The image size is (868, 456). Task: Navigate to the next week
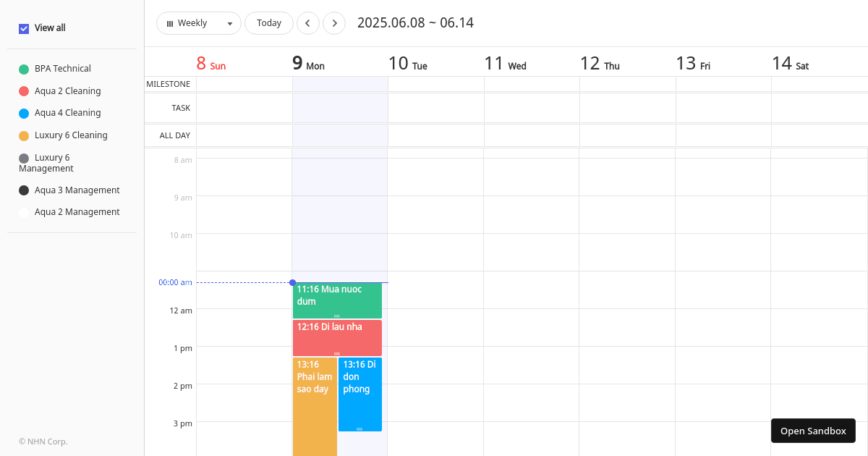click(x=334, y=22)
